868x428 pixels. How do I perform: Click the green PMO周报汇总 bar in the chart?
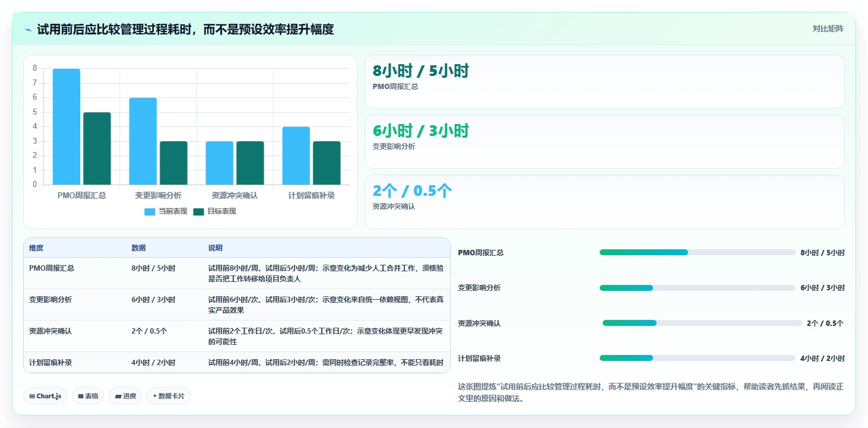(x=97, y=148)
